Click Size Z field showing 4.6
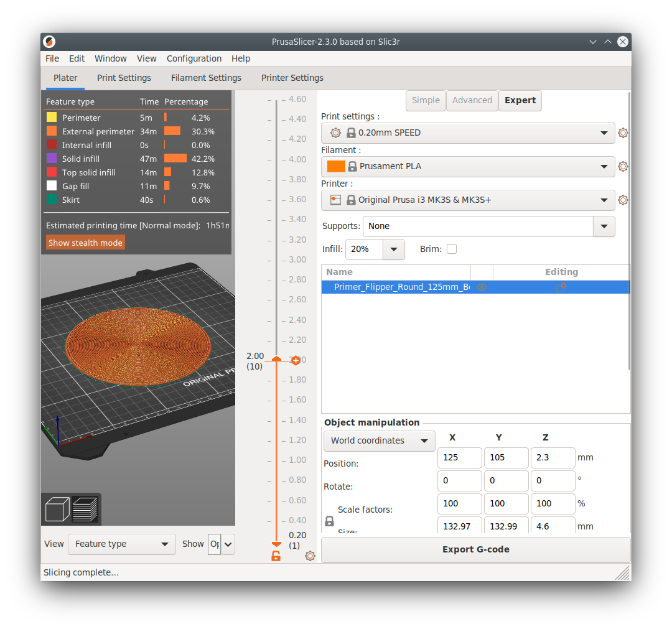The width and height of the screenshot is (672, 629). tap(553, 526)
